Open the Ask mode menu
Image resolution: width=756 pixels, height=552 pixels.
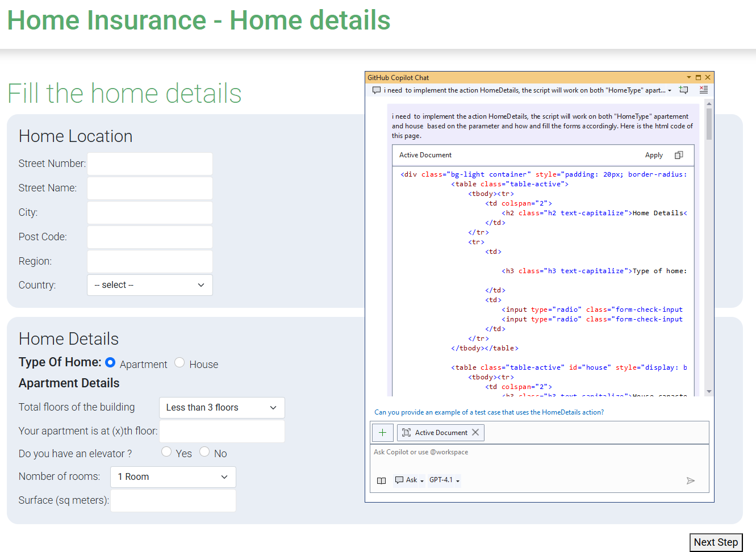pyautogui.click(x=409, y=480)
